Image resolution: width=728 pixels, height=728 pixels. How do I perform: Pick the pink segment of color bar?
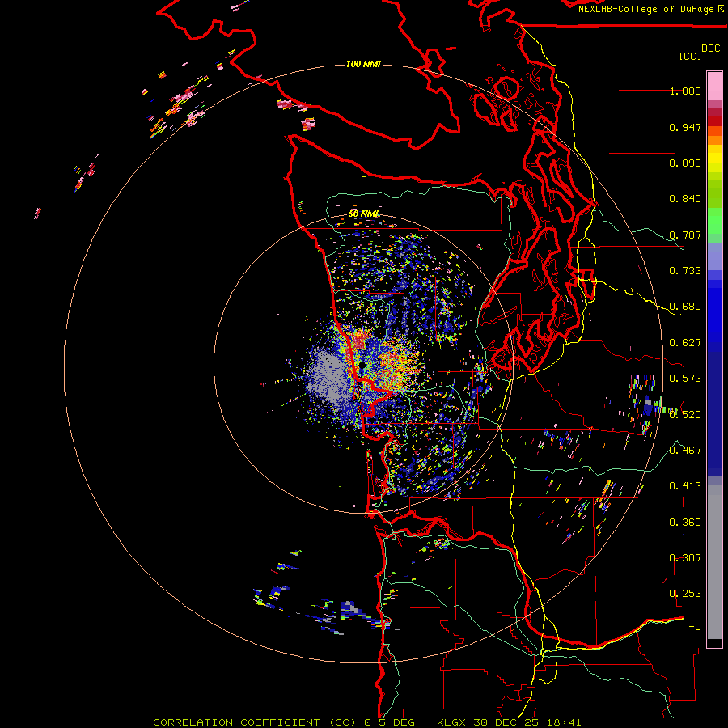714,87
